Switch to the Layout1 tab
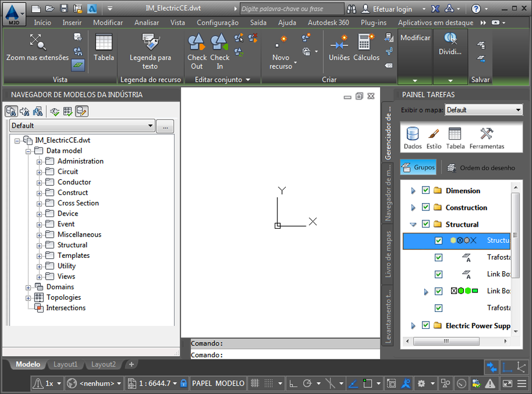The width and height of the screenshot is (532, 394). [65, 364]
